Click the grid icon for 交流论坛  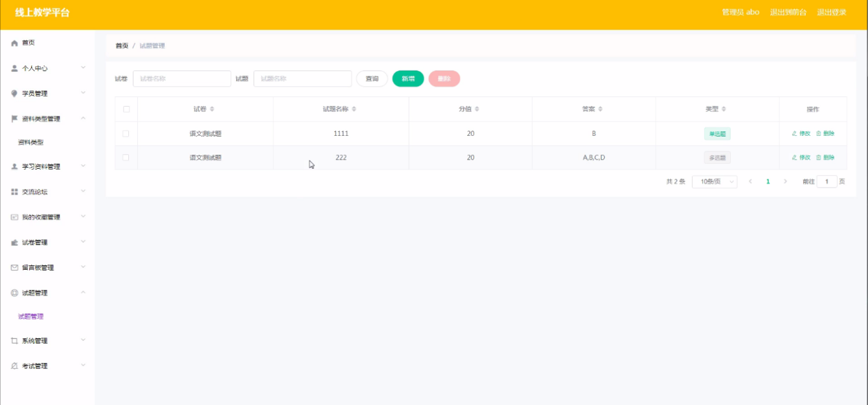(x=14, y=192)
